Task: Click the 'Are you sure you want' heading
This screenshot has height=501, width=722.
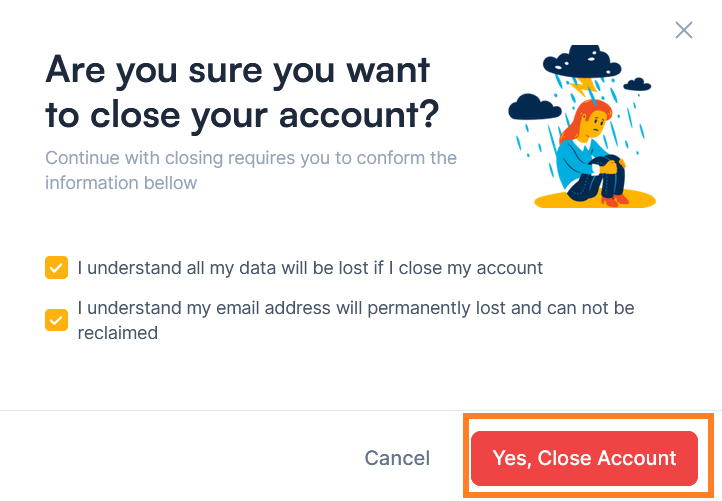Action: 238,70
